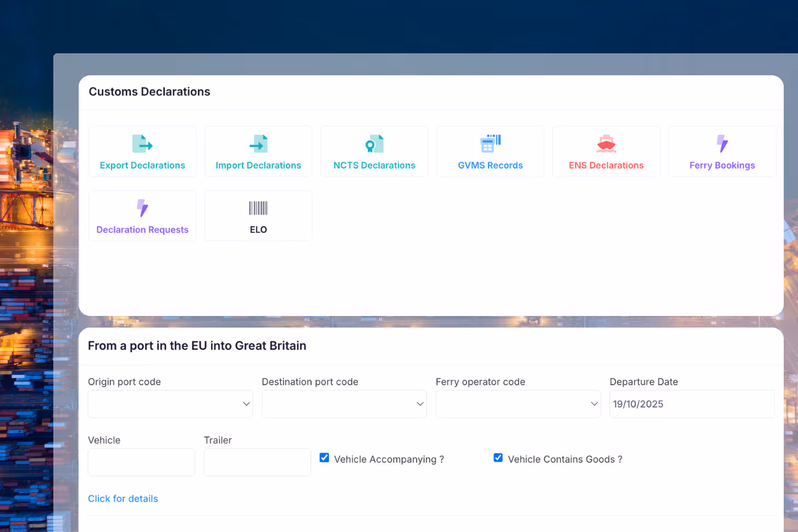Open Declaration Requests text link
This screenshot has width=798, height=532.
142,230
